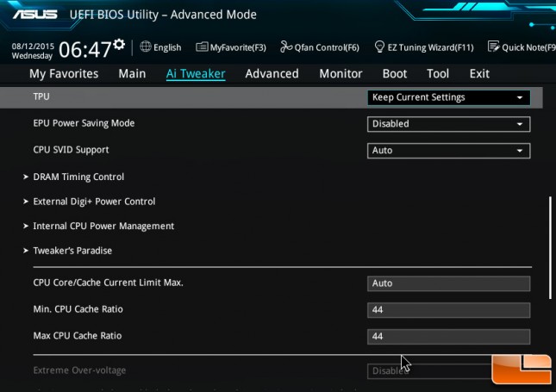This screenshot has width=556, height=392.
Task: Click the Qfan Control fan icon
Action: coord(286,47)
